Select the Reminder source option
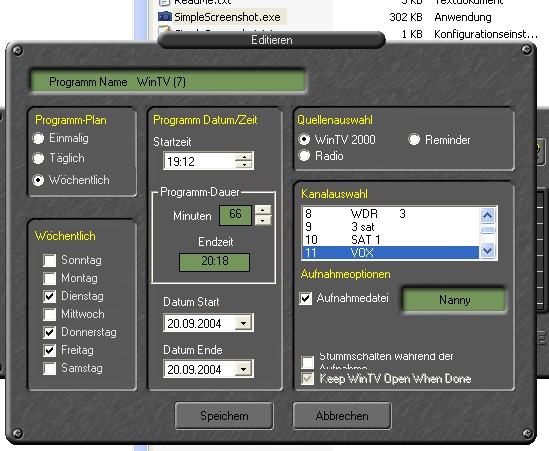 pos(414,140)
